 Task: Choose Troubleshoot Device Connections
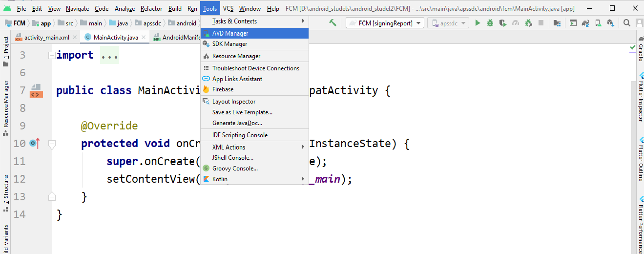click(x=254, y=68)
